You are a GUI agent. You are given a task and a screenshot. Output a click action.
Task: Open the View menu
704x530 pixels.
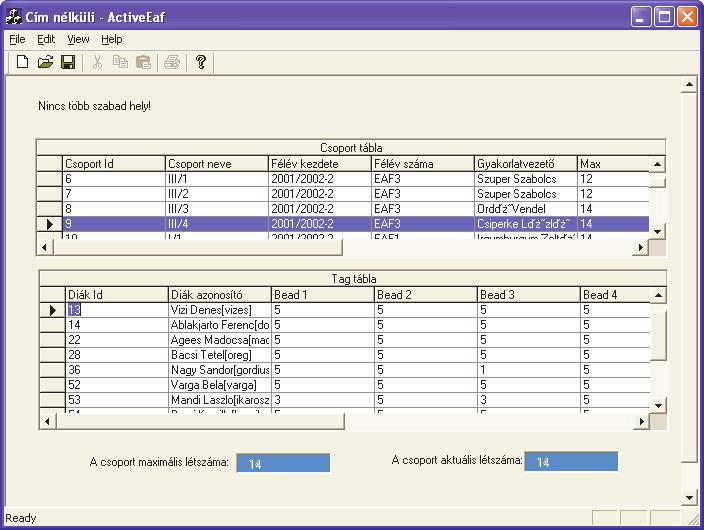pos(78,40)
